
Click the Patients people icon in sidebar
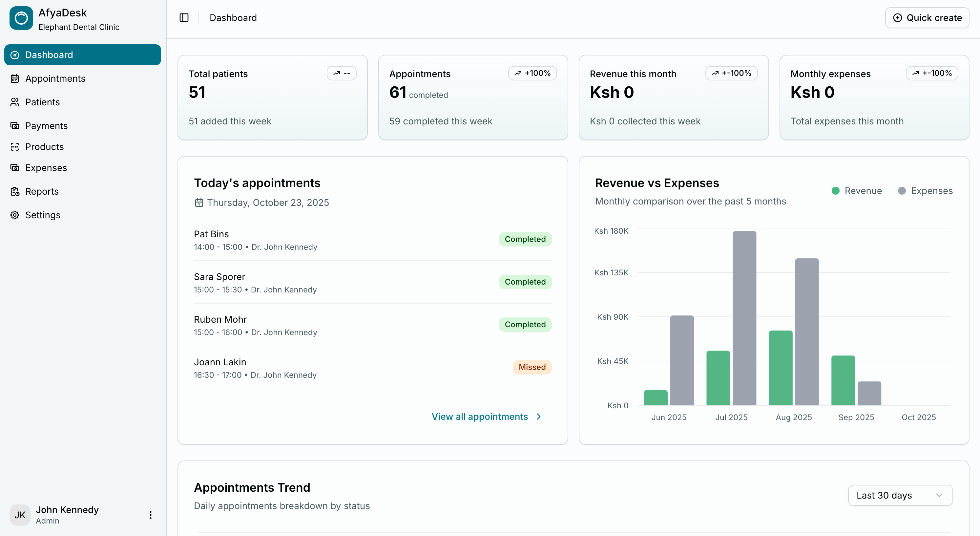click(x=15, y=102)
